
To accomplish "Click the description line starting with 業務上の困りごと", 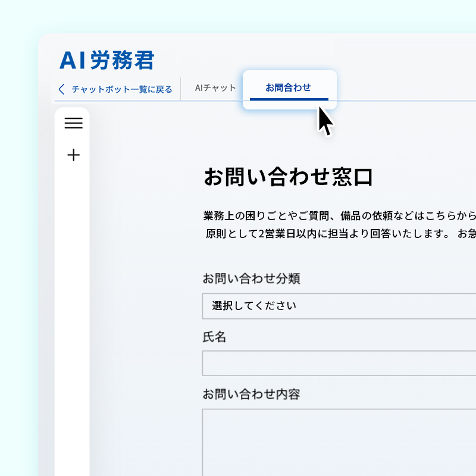I will (339, 215).
